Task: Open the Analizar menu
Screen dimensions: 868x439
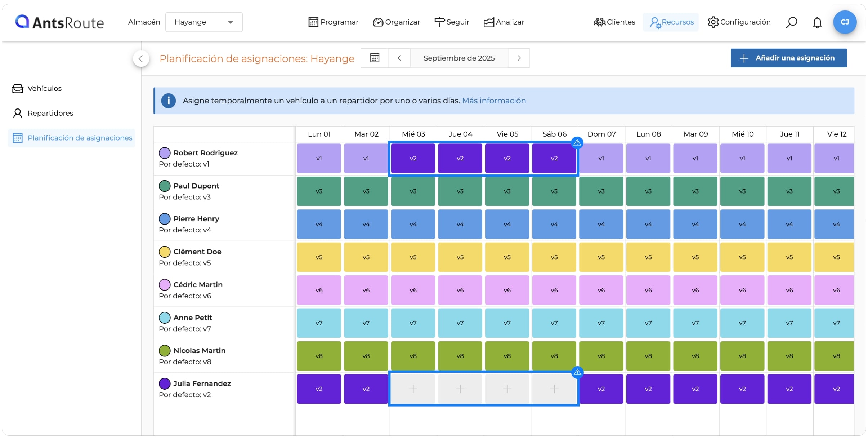Action: click(504, 22)
